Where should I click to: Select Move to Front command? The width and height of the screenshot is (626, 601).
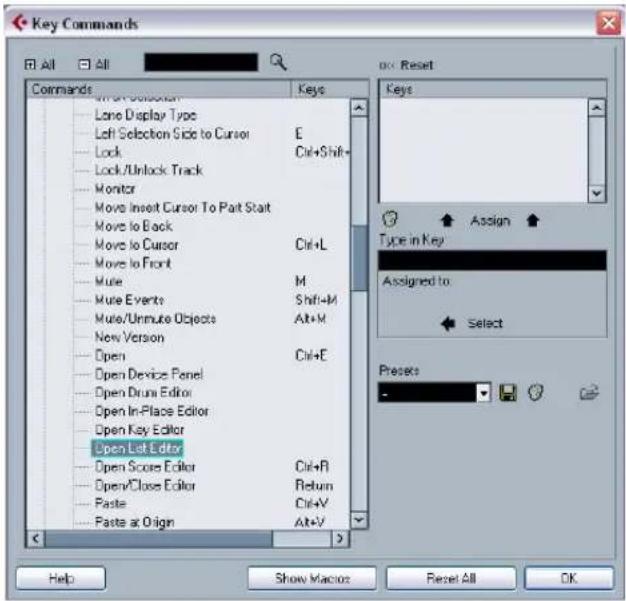(x=133, y=263)
